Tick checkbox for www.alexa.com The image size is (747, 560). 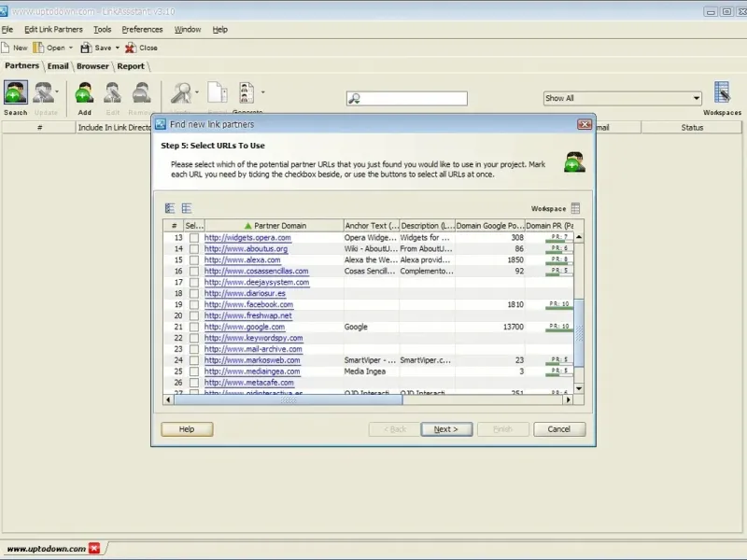coord(194,260)
